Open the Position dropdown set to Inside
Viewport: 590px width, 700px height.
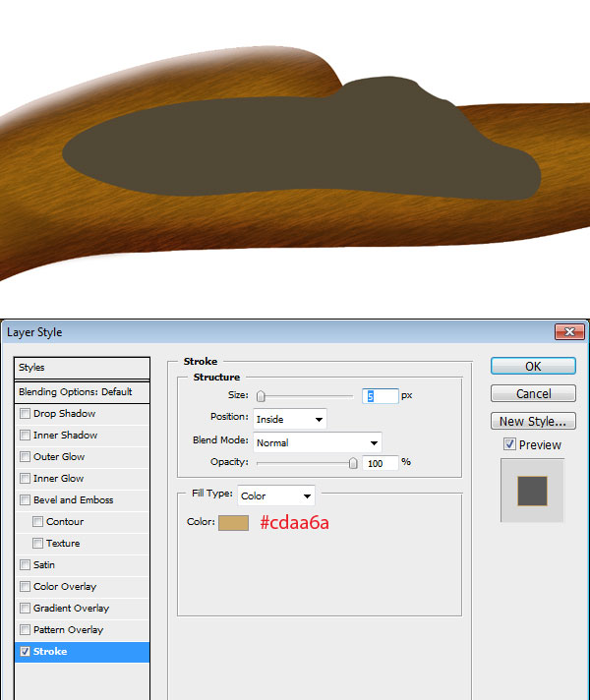289,419
